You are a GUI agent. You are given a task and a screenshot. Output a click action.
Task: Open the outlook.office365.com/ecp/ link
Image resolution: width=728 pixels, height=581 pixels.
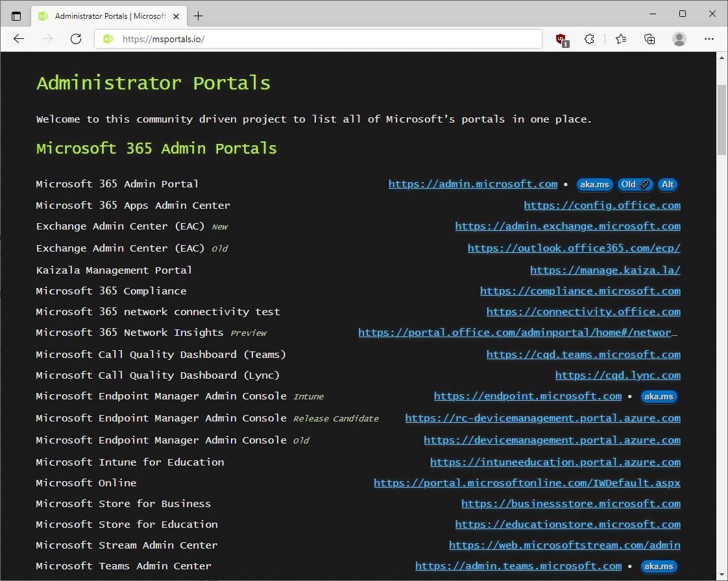[574, 248]
